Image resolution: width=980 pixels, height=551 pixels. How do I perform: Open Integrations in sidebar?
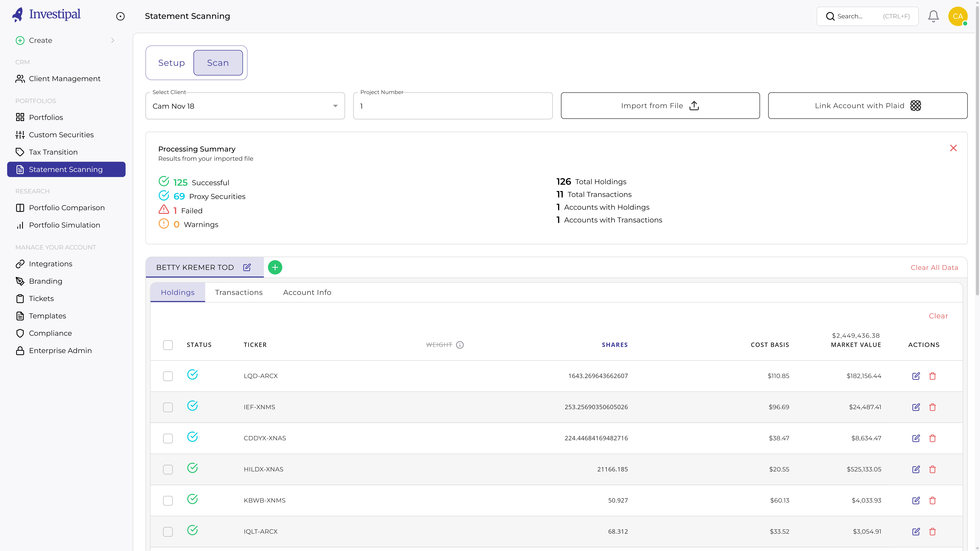tap(66, 264)
